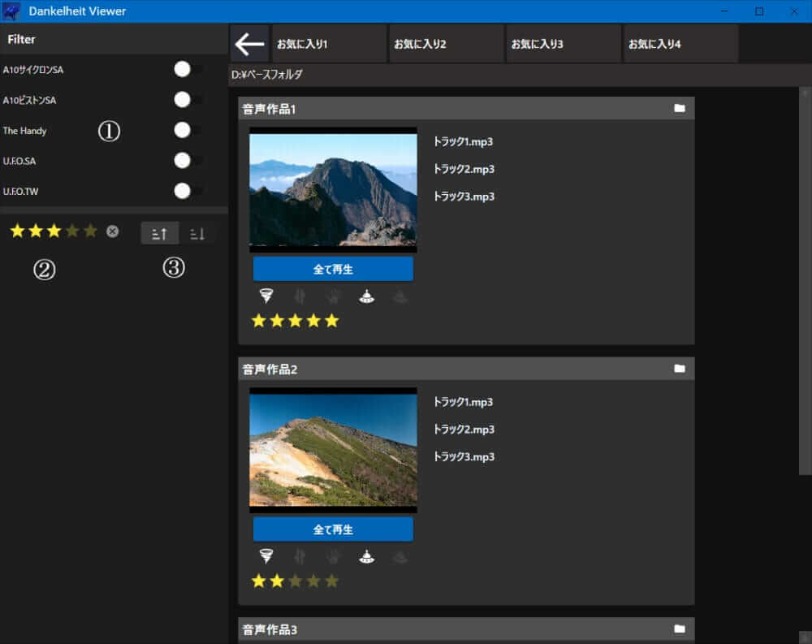The image size is (812, 644).
Task: Turn on the U.F.O.TW filter
Action: tap(188, 191)
